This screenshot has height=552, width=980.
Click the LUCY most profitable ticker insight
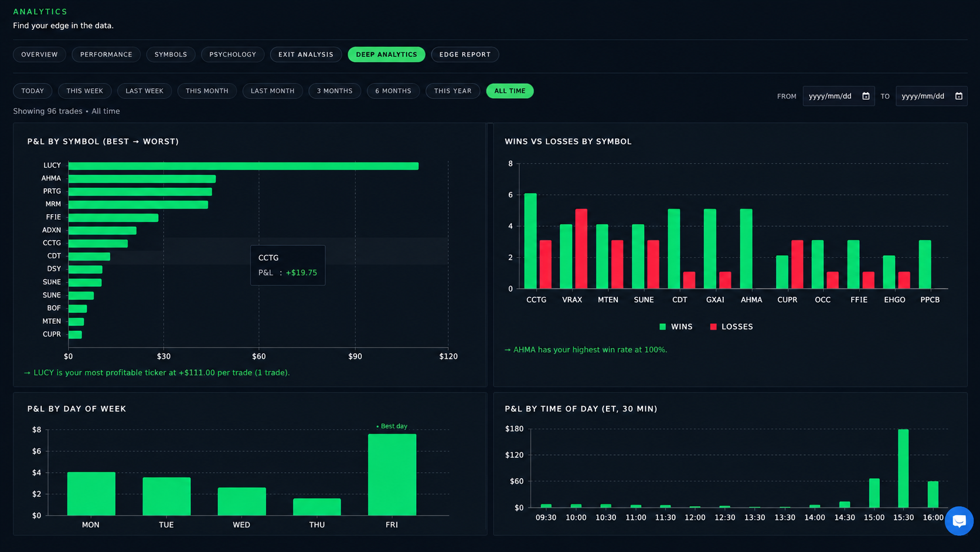[x=156, y=372]
